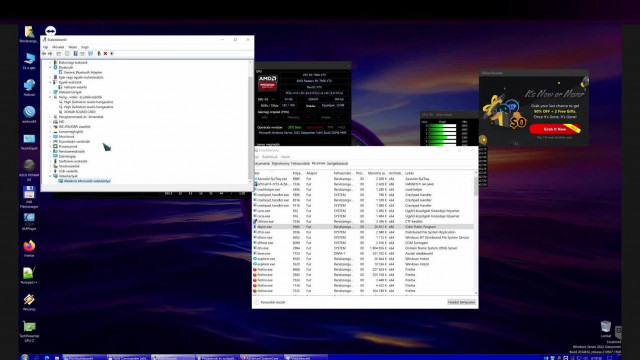Click search magnifier icon on taskbar
The width and height of the screenshot is (640, 360).
pyautogui.click(x=36, y=358)
